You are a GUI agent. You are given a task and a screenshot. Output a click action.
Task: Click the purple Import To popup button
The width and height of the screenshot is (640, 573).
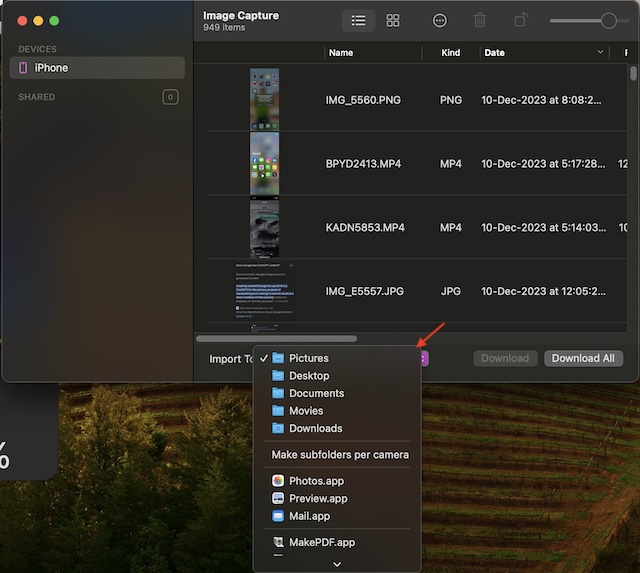tap(424, 358)
